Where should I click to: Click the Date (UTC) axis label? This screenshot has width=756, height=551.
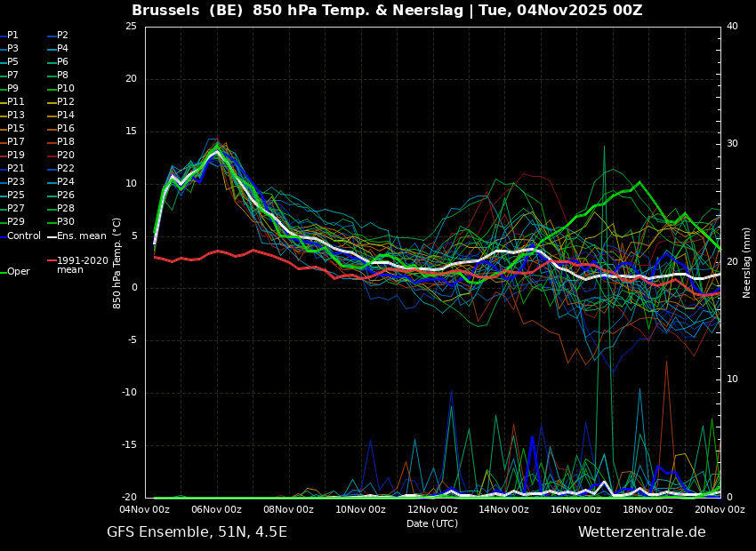(432, 524)
